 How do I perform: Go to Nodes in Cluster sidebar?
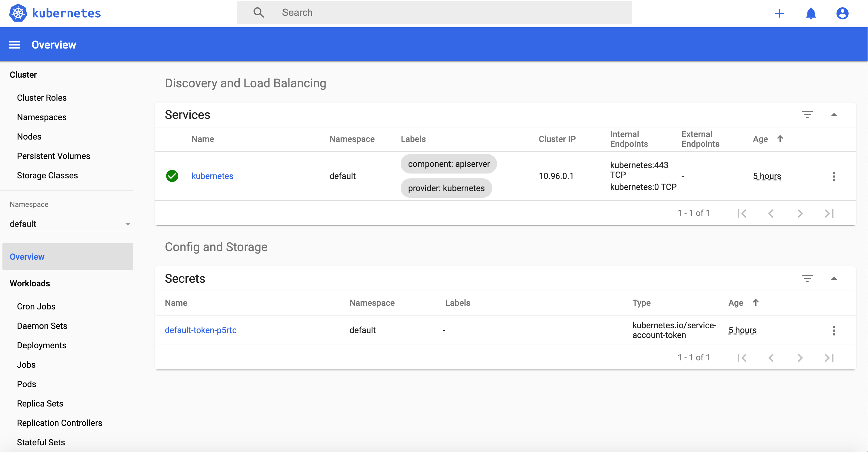tap(29, 137)
